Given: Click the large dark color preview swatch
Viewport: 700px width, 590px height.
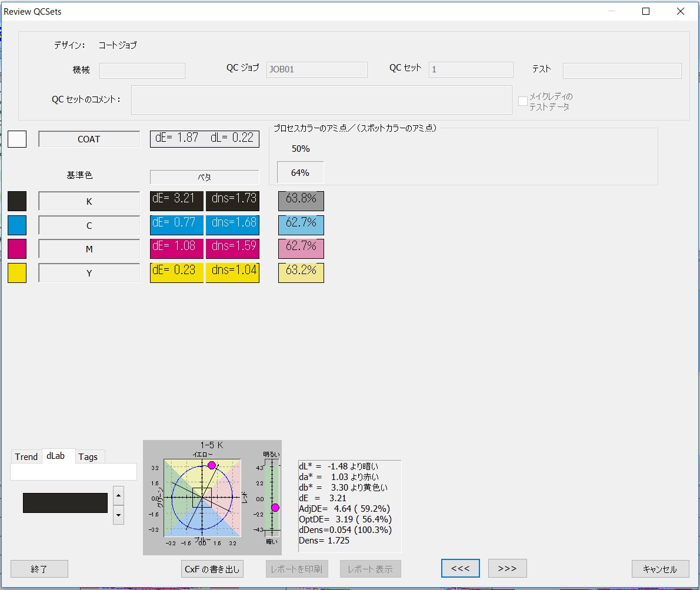Looking at the screenshot, I should (65, 502).
